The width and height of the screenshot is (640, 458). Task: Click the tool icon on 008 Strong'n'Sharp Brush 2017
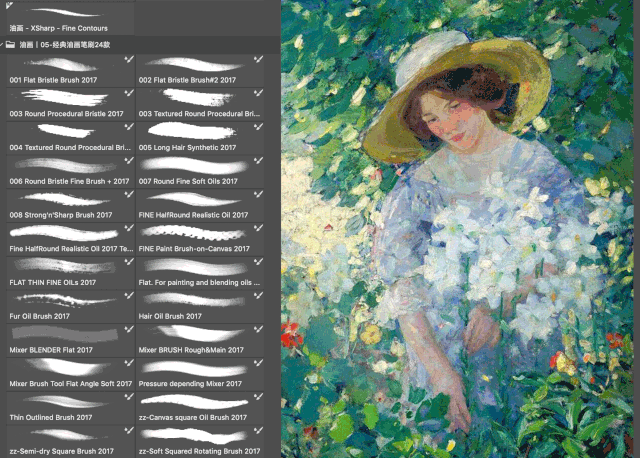pos(129,195)
